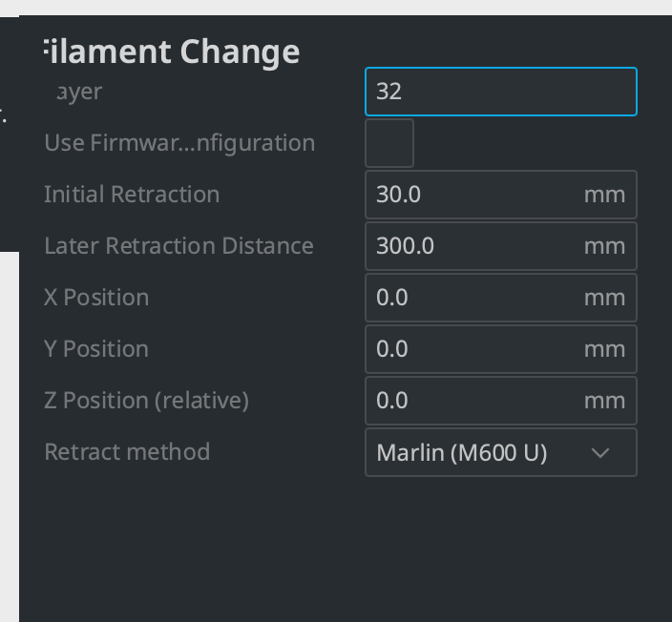The width and height of the screenshot is (672, 622).
Task: Click the mm unit in Initial Retraction
Action: [604, 196]
